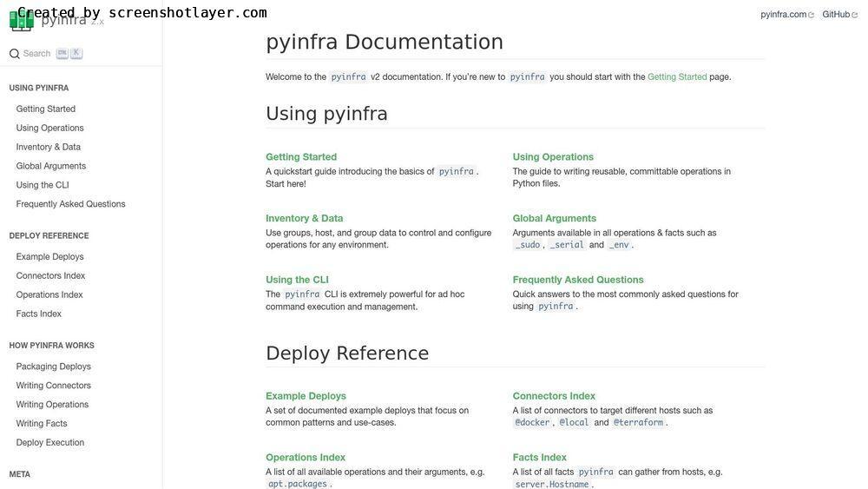Click the server.Hostname code snippet
Screen dimensions: 868x489
(552, 484)
